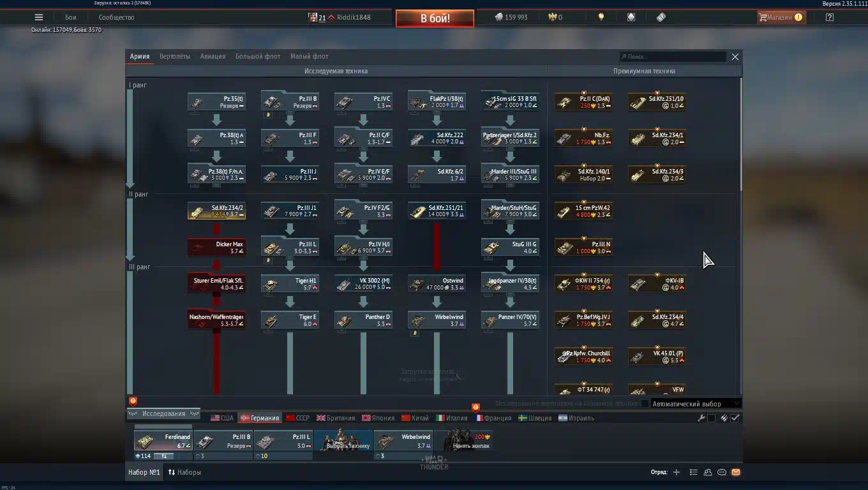The width and height of the screenshot is (868, 490).
Task: Select the StuG III G vehicle card
Action: [x=511, y=248]
